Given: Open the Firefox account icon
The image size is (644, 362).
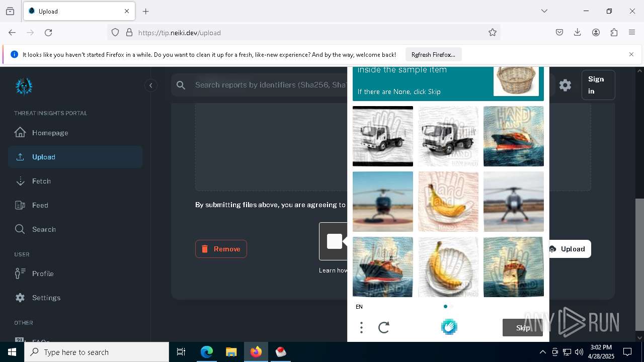Looking at the screenshot, I should (596, 32).
